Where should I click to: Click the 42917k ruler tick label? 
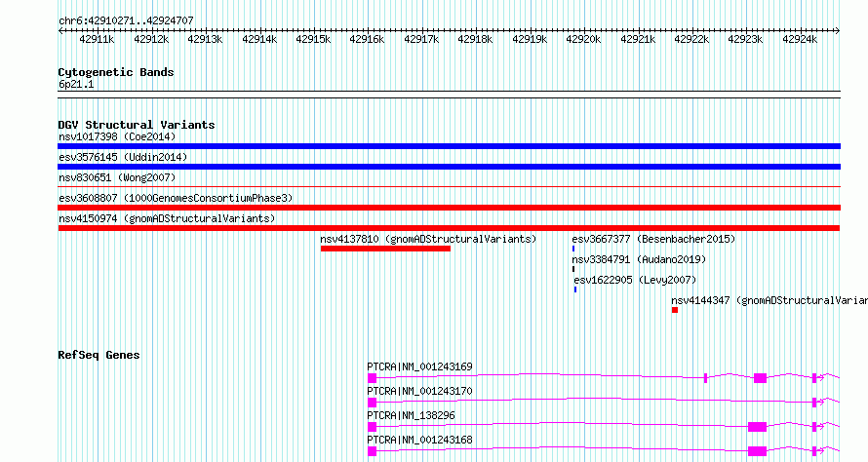pos(421,40)
